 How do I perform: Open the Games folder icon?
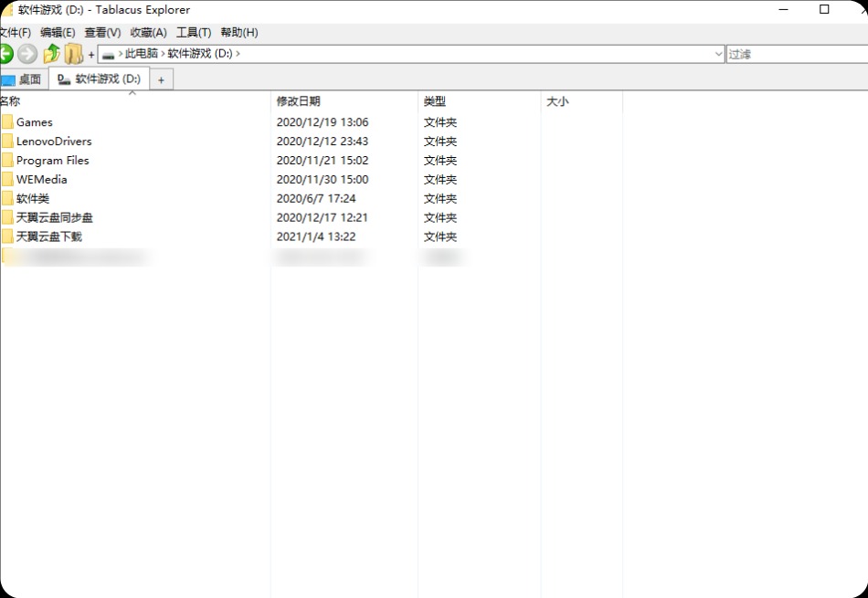[x=9, y=121]
